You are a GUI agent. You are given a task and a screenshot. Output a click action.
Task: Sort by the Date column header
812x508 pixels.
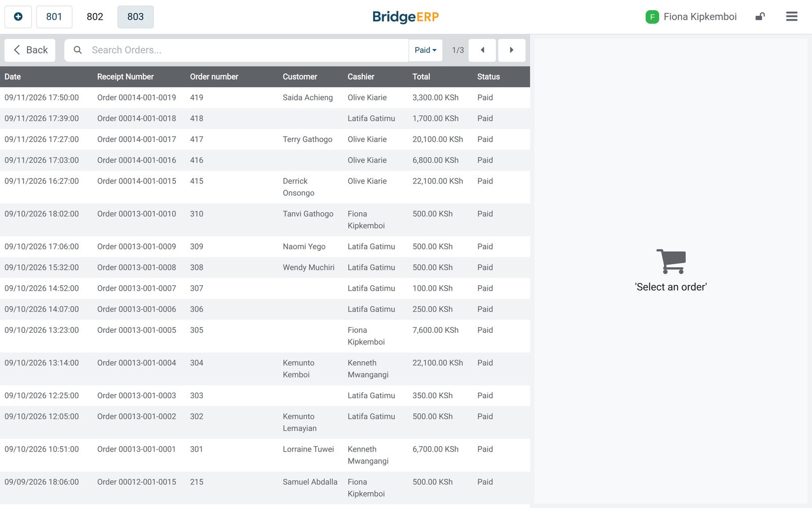(13, 77)
